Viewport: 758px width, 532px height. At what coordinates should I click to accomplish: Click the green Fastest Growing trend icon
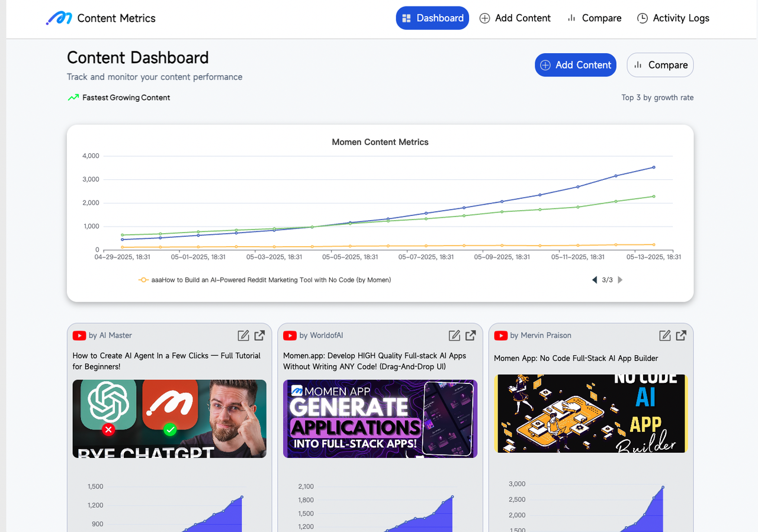[x=73, y=98]
